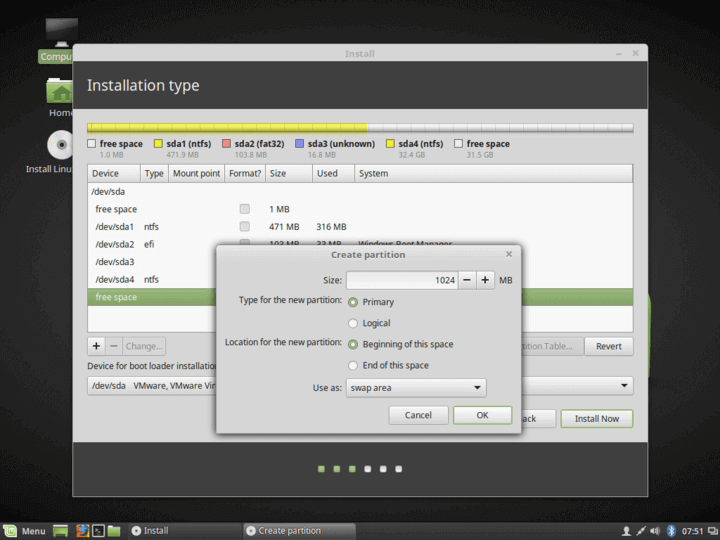
Task: Expand the 'Use as' swap area dropdown
Action: pos(415,388)
